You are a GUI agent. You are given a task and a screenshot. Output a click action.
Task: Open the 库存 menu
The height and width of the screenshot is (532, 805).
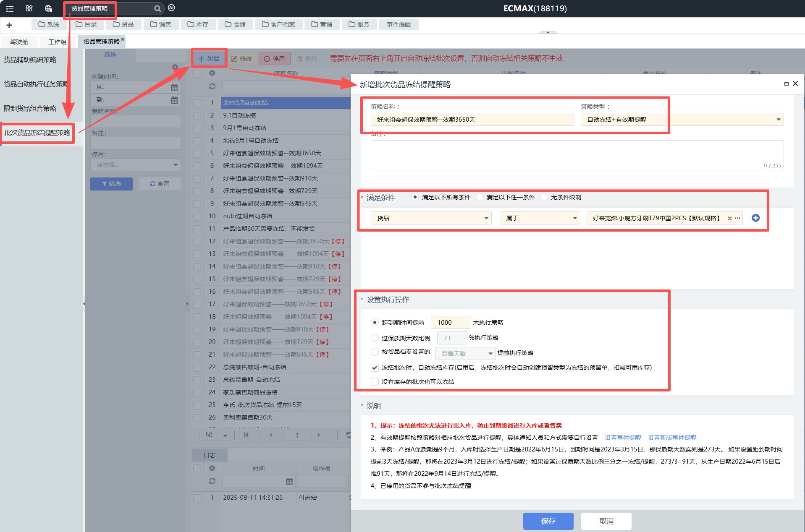pos(198,24)
